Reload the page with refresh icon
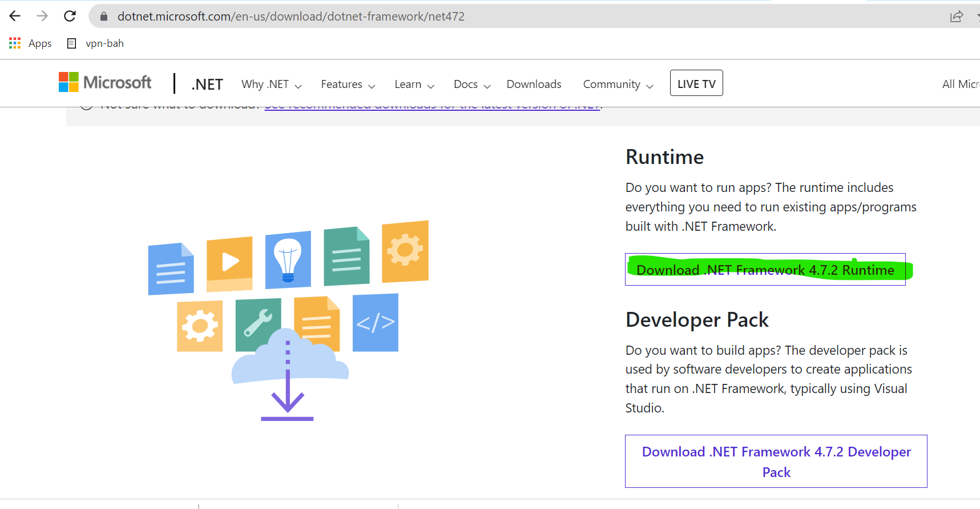This screenshot has height=509, width=980. pyautogui.click(x=70, y=16)
